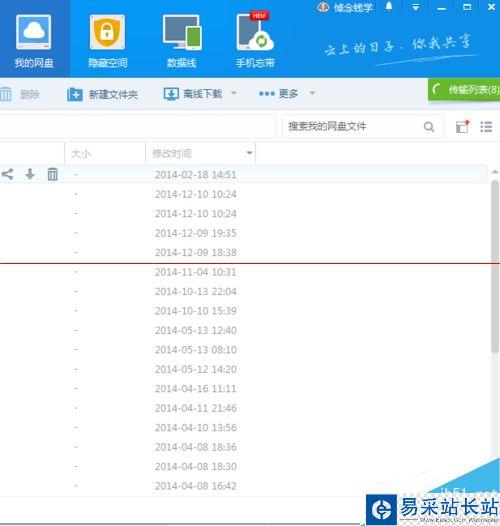Select row dated 2014-04-08 16:42
This screenshot has height=526, width=500.
[x=244, y=486]
